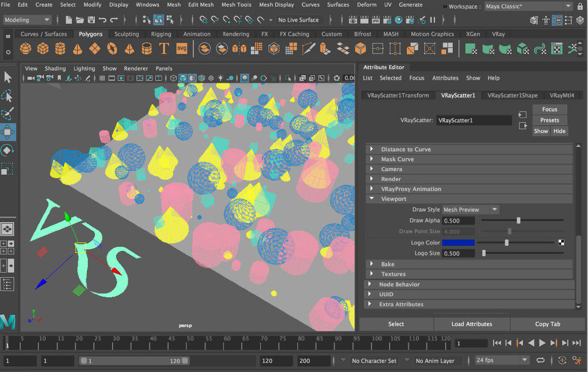Image resolution: width=588 pixels, height=372 pixels.
Task: Create a polygon cube from the shelf
Action: tap(43, 49)
